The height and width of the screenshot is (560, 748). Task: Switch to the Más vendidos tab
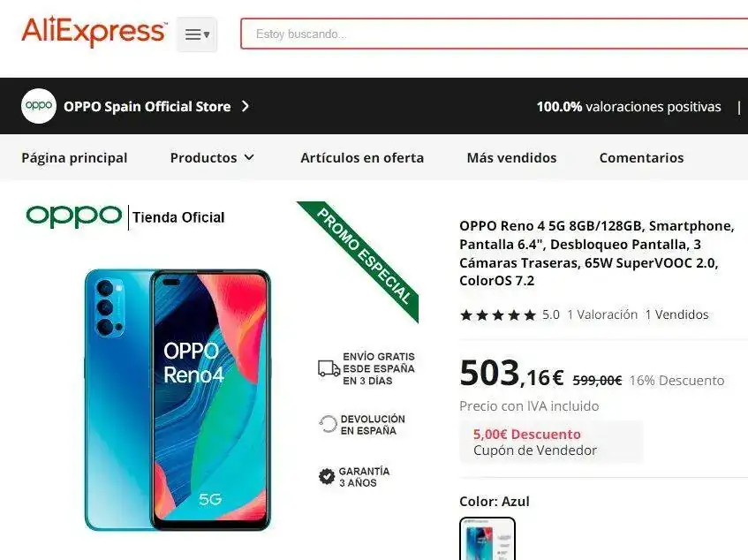511,158
